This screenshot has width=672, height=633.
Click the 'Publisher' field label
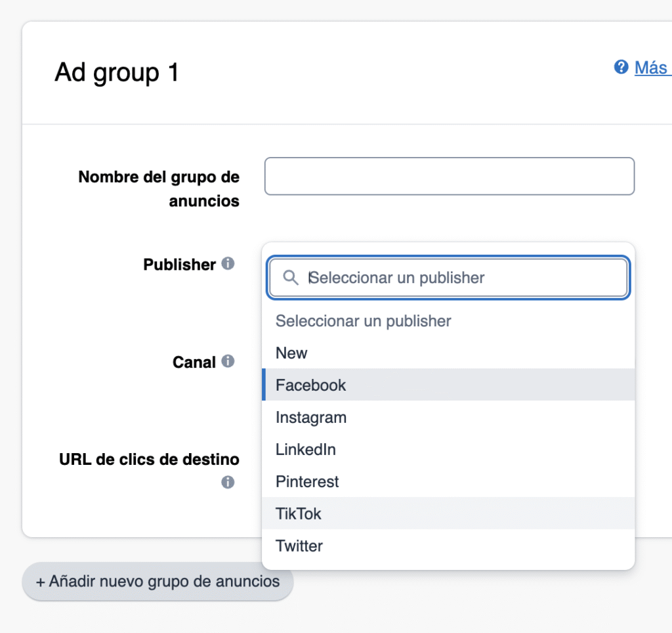point(179,265)
